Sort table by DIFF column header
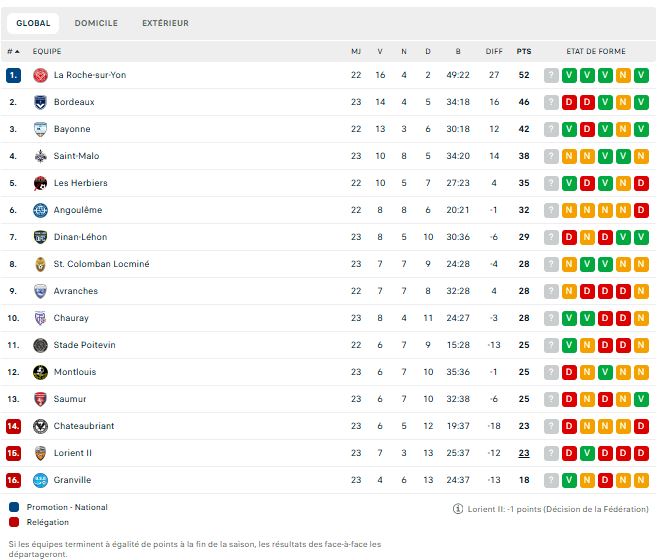This screenshot has width=658, height=560. 494,51
